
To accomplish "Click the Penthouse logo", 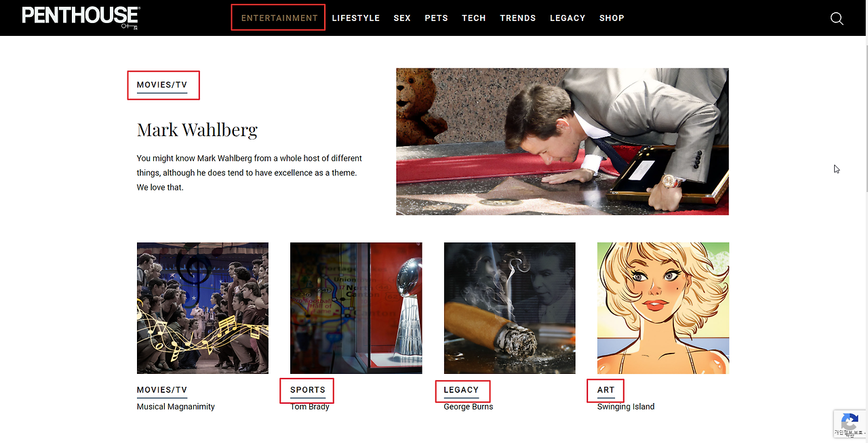I will coord(81,17).
